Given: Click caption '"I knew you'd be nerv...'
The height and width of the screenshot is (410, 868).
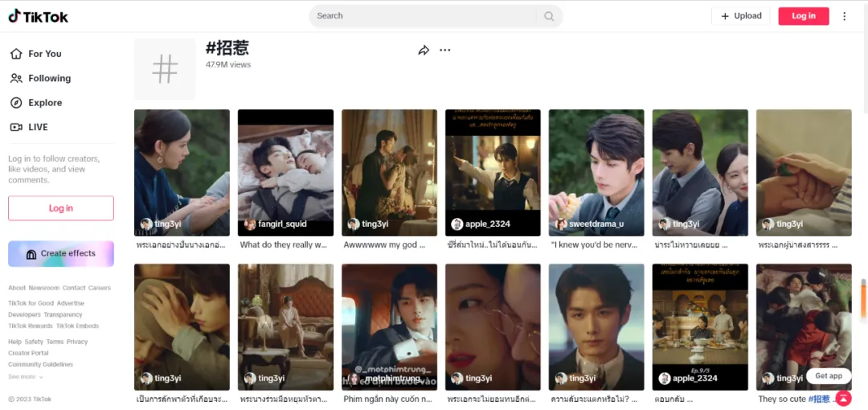Looking at the screenshot, I should tap(595, 244).
